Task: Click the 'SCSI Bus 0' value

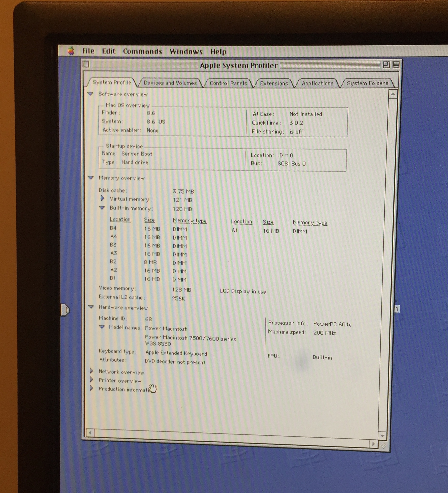Action: [x=291, y=164]
